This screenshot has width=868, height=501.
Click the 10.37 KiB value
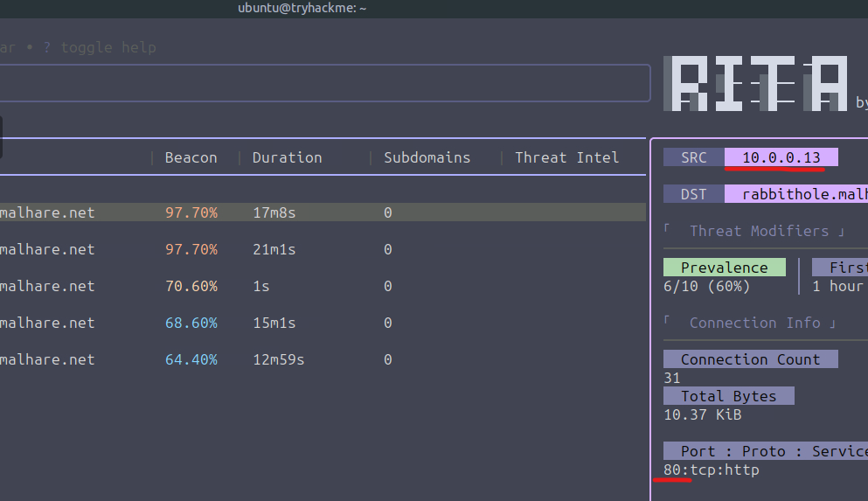[703, 414]
